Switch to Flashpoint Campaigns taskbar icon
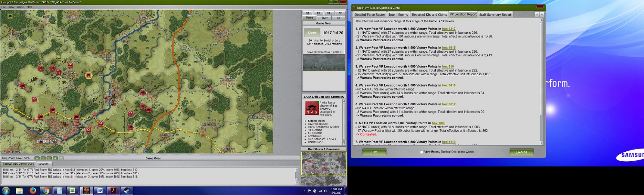The height and width of the screenshot is (195, 644). point(86,191)
